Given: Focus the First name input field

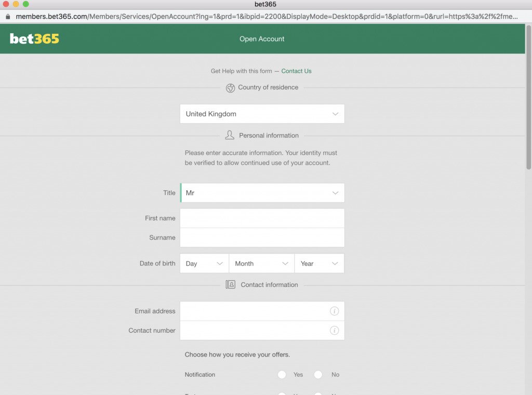Looking at the screenshot, I should [262, 218].
